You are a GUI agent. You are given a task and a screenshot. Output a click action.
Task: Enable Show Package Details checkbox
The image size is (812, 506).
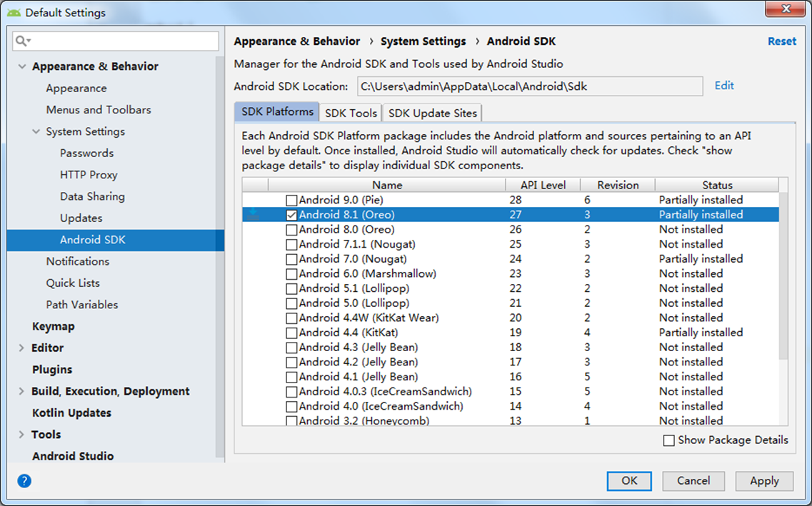pos(668,440)
